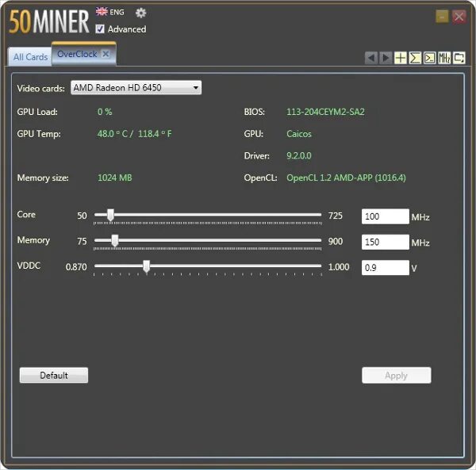The height and width of the screenshot is (470, 476).
Task: Click the Memory clock slider handle
Action: pos(115,240)
